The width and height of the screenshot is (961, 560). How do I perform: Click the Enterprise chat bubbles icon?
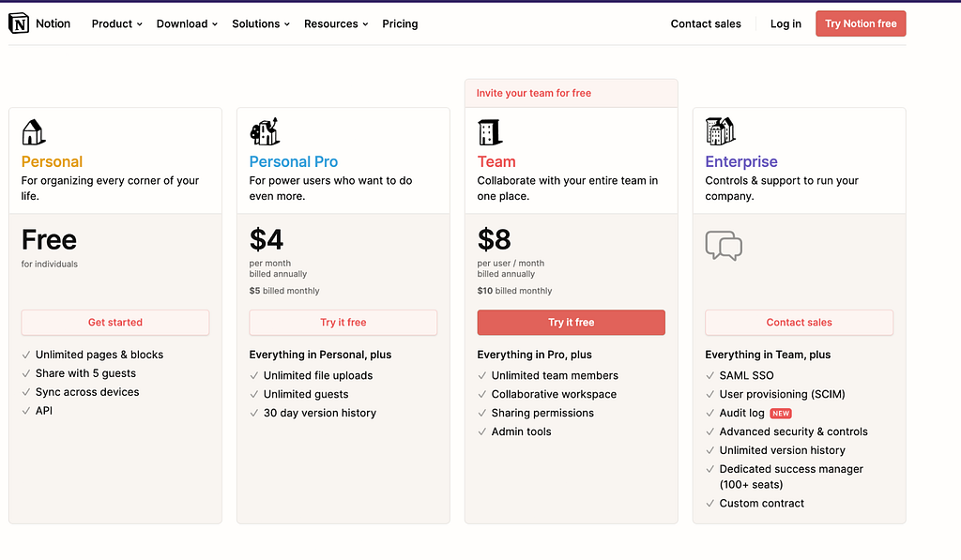[x=724, y=246]
